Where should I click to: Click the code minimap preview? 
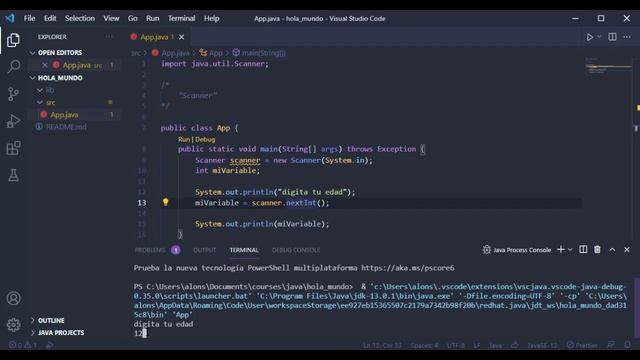[x=608, y=67]
